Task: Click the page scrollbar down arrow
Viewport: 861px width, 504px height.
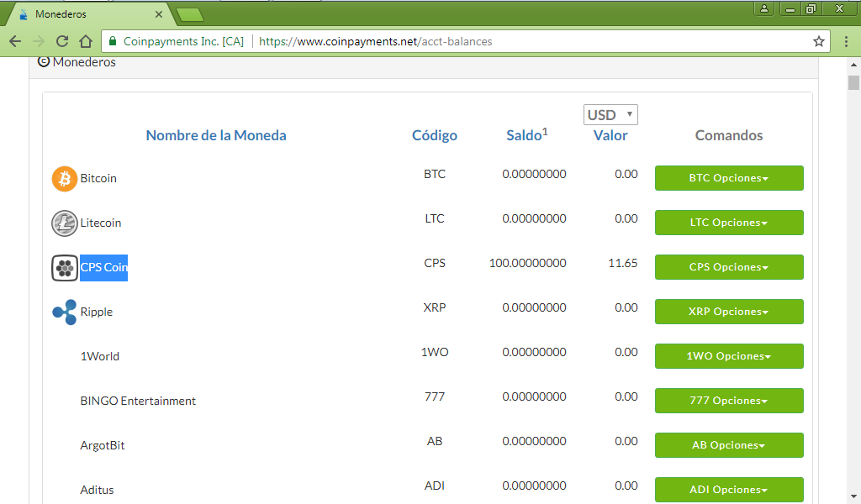Action: 853,496
